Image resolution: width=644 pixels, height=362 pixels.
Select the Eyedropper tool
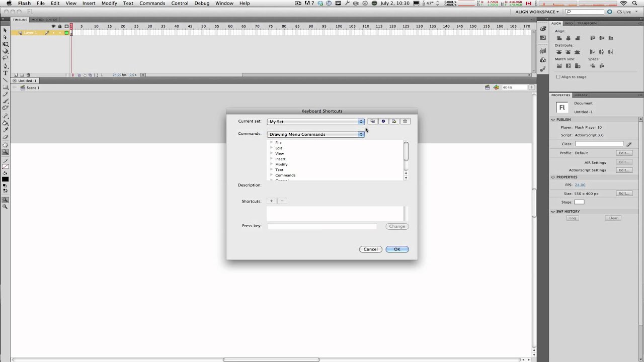click(6, 130)
